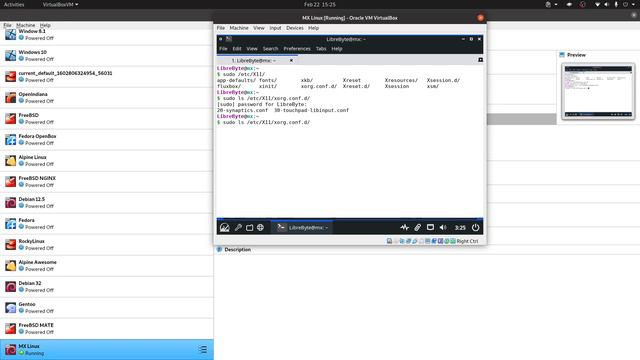Screen dimensions: 640x360
Task: Open the Devices menu in MX Linux VM window
Action: click(x=295, y=28)
